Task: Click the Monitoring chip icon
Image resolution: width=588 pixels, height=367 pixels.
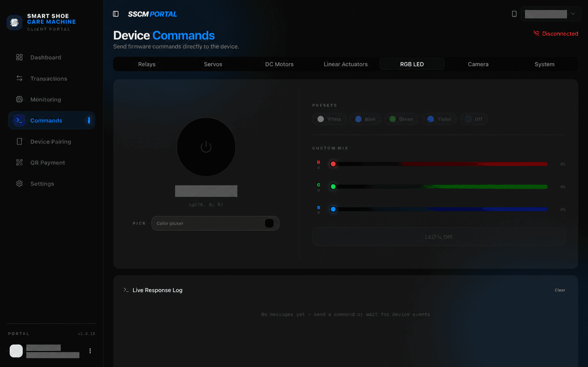Action: click(x=20, y=99)
